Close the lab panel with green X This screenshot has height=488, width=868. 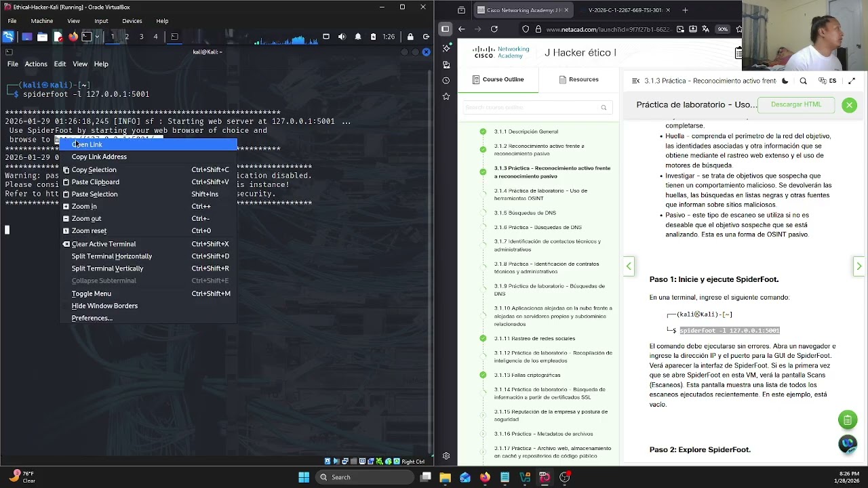849,104
